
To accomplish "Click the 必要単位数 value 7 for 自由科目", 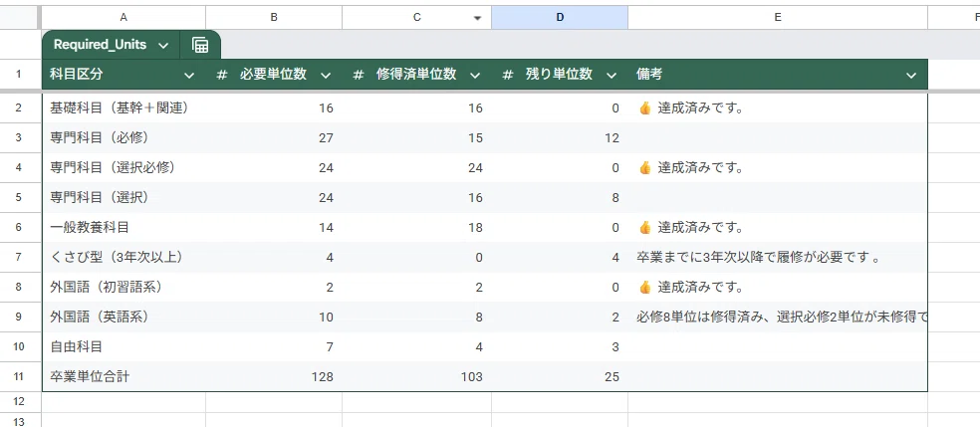I will pyautogui.click(x=330, y=347).
